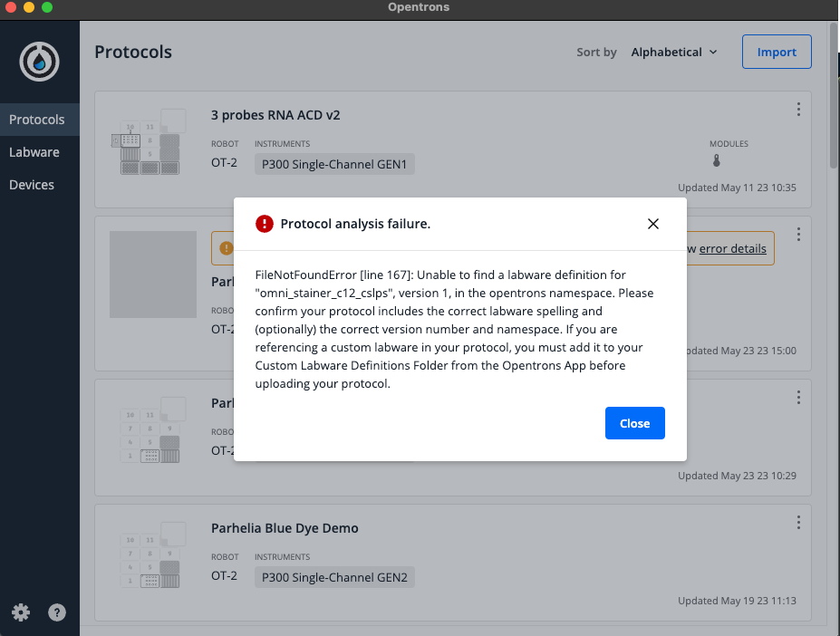Screen dimensions: 840x636
Task: Click the temperature module icon
Action: pos(716,161)
